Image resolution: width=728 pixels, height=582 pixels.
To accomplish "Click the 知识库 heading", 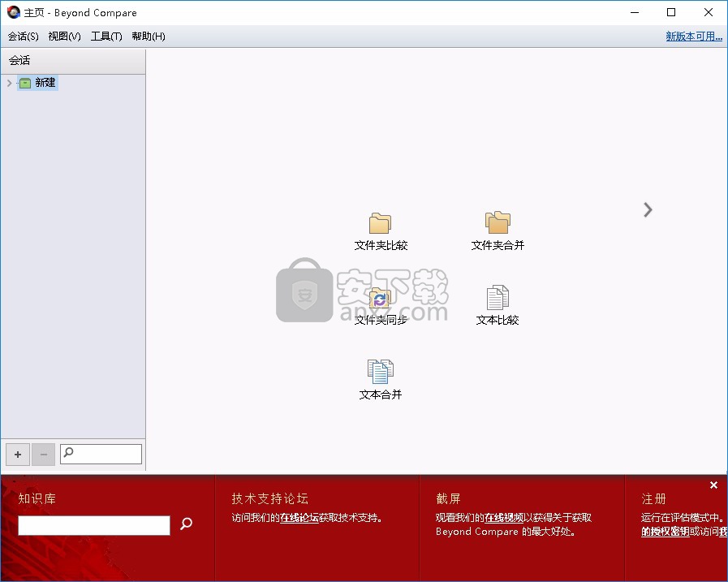I will pos(37,498).
